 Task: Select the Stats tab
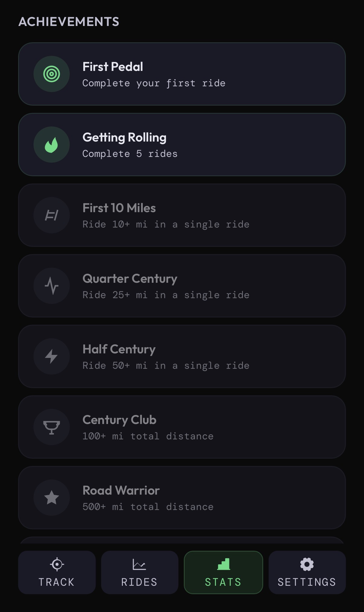click(x=223, y=572)
